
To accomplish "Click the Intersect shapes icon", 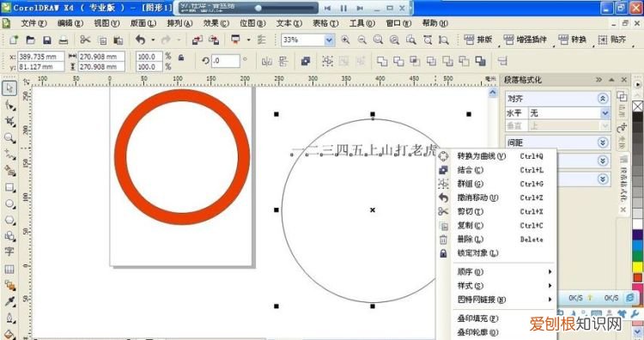I will point(415,62).
